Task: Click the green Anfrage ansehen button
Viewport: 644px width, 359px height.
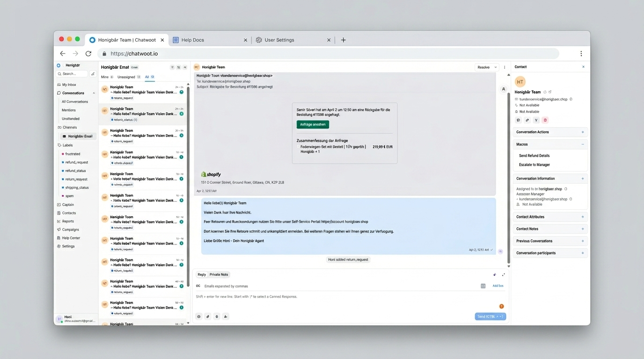Action: tap(313, 125)
